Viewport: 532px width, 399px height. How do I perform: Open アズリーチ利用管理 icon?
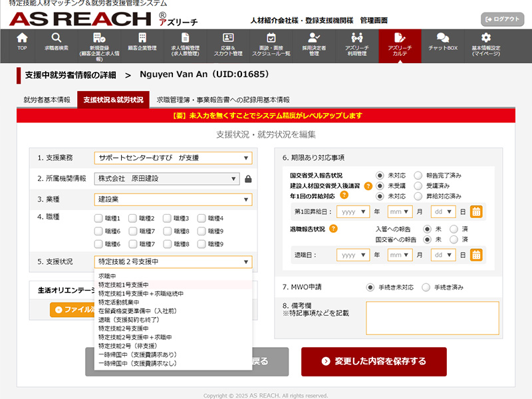pyautogui.click(x=357, y=37)
